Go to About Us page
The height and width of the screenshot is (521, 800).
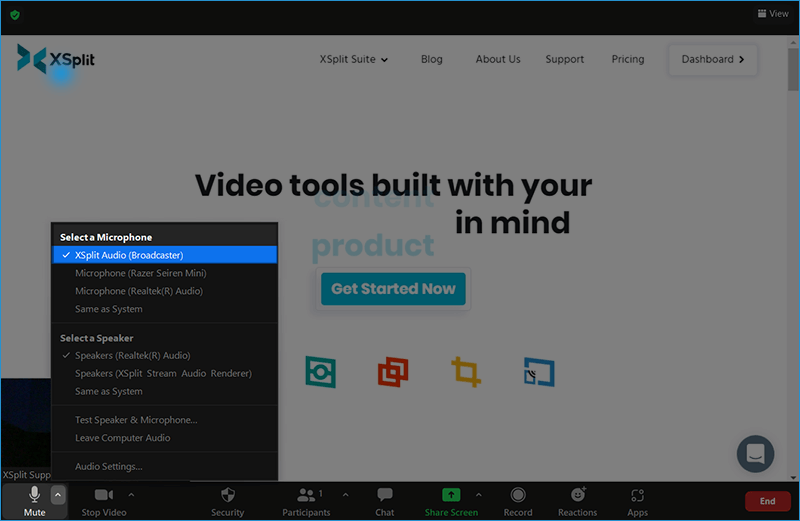(x=498, y=59)
